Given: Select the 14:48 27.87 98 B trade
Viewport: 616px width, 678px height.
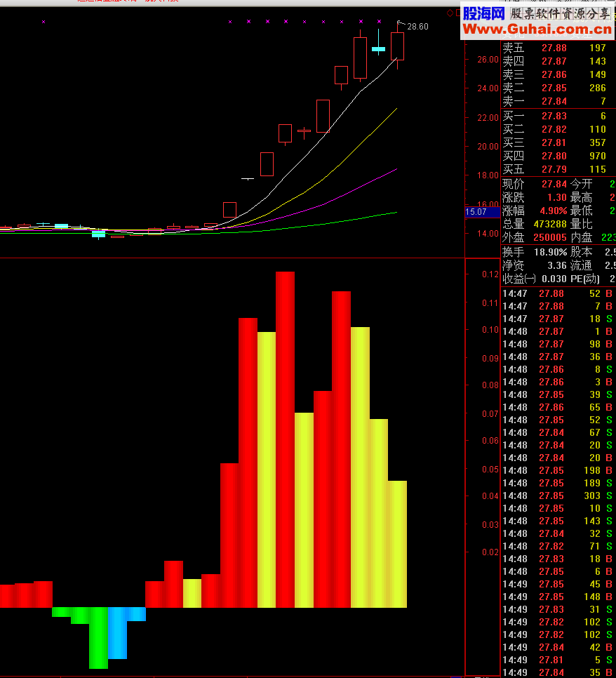Looking at the screenshot, I should click(x=558, y=344).
